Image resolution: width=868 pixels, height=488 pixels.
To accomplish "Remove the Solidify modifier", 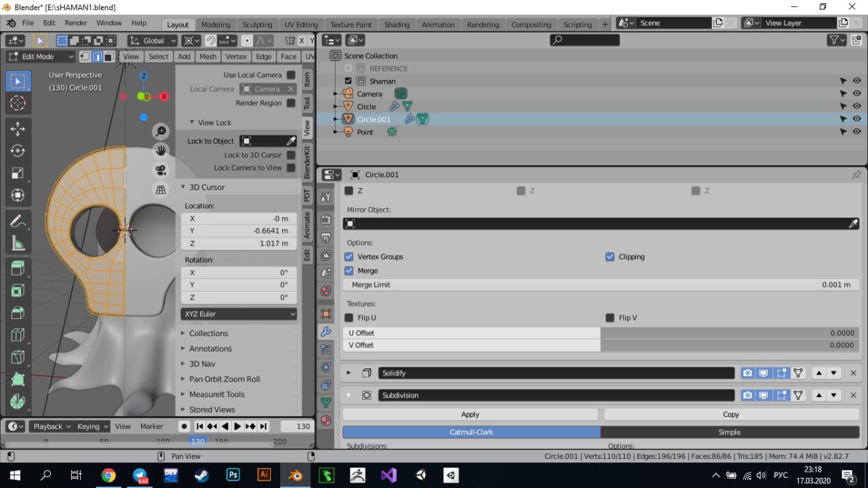I will 853,373.
